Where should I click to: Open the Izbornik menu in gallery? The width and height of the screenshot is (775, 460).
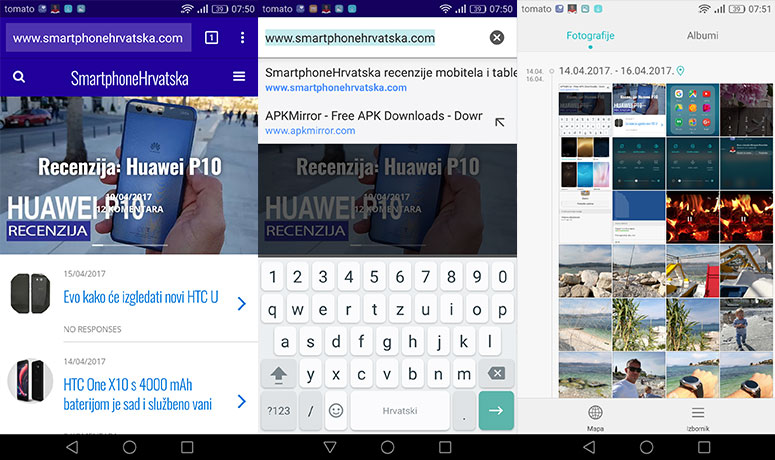point(698,416)
